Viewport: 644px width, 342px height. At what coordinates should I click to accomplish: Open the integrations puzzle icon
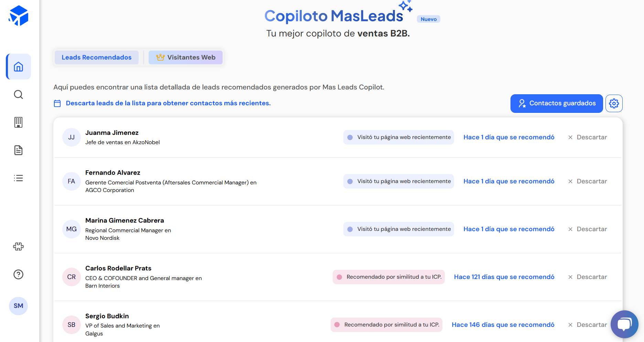pyautogui.click(x=19, y=246)
